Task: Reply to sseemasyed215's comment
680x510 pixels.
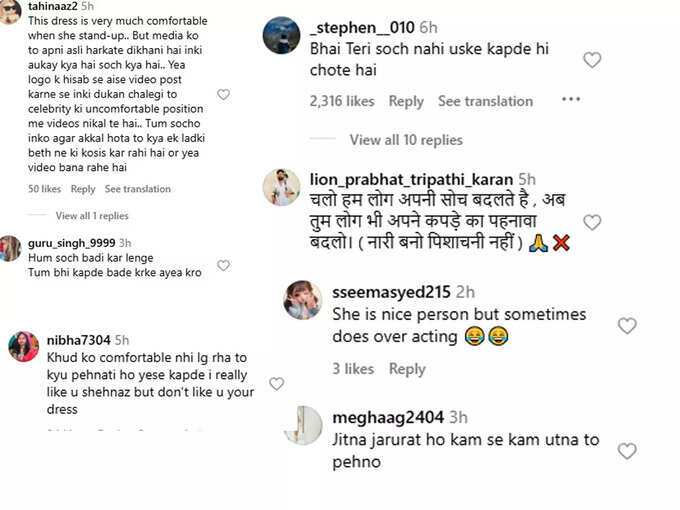Action: [x=407, y=369]
